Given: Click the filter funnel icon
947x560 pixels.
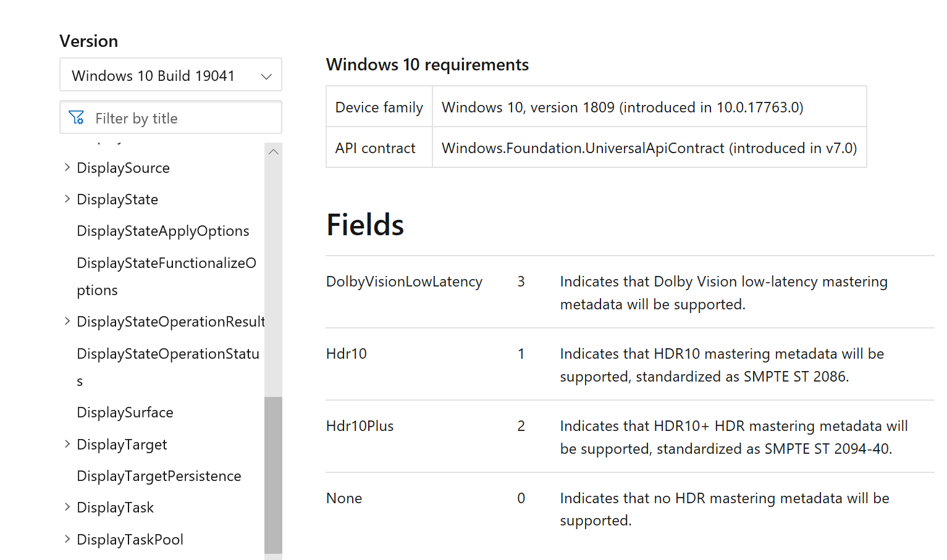Looking at the screenshot, I should click(77, 117).
